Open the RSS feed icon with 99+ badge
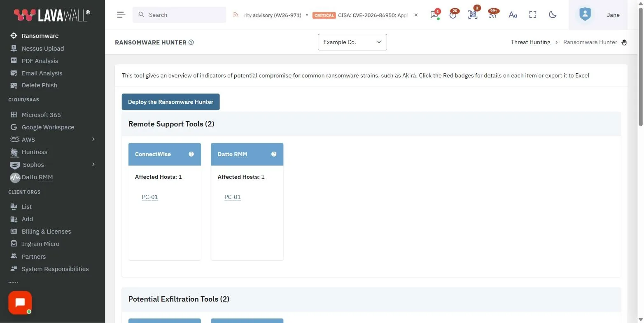 (492, 15)
